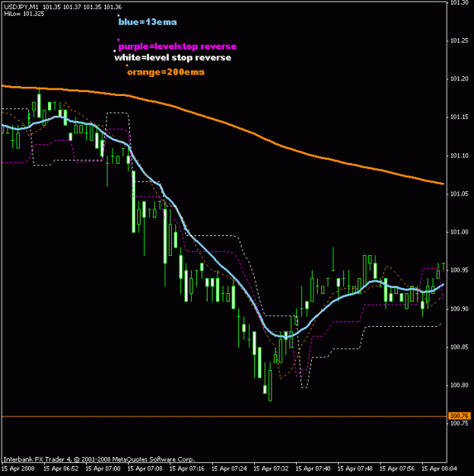474x476 pixels.
Task: Click the 100.90 price axis value
Action: [x=460, y=308]
